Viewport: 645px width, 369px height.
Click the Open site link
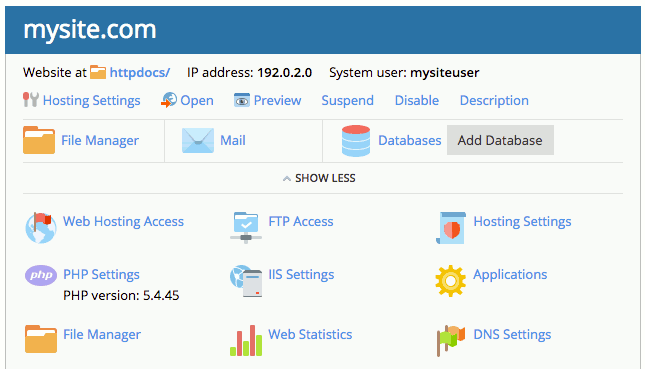click(197, 100)
